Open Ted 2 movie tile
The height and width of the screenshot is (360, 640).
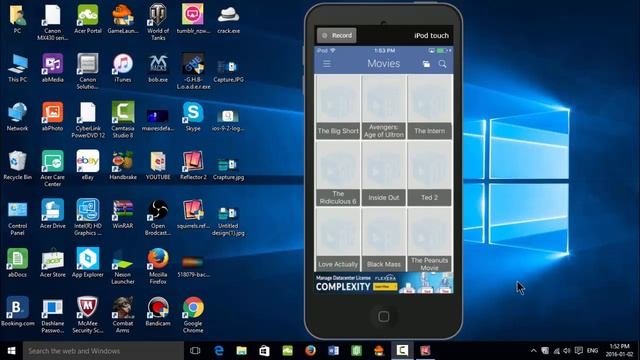tap(429, 173)
